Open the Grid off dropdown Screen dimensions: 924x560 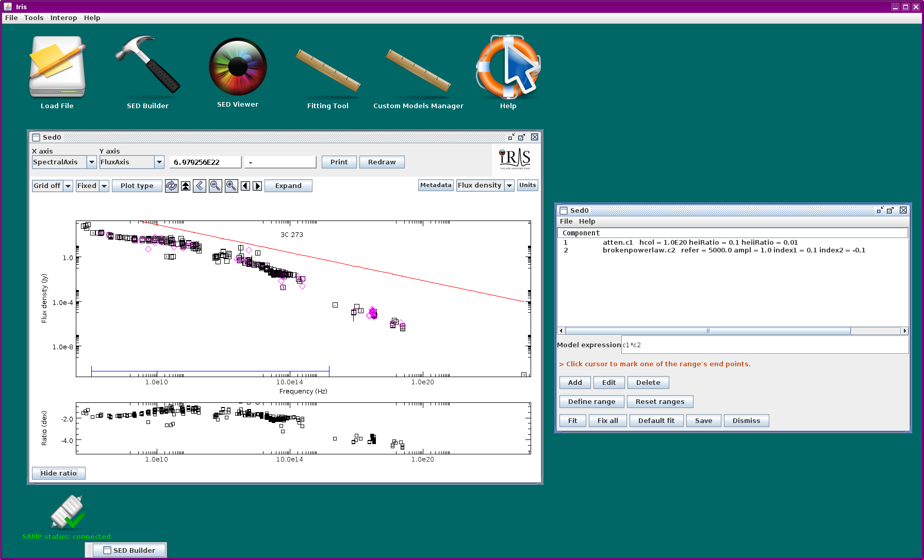click(x=53, y=186)
